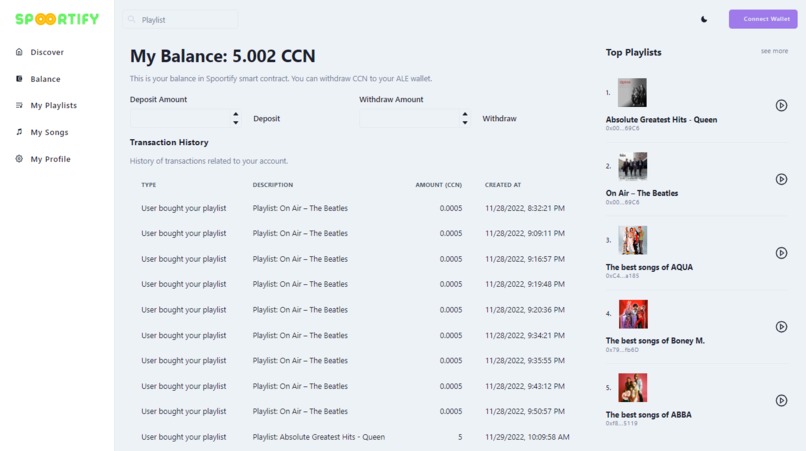Click the My Balance: 5.002 CCN heading
Viewport: 806px width, 451px height.
(222, 56)
